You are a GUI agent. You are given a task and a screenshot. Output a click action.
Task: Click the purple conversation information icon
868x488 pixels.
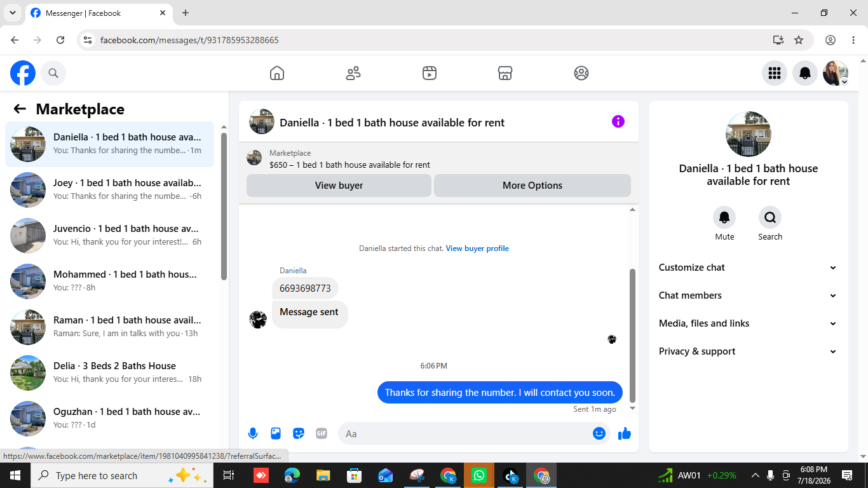click(x=618, y=121)
